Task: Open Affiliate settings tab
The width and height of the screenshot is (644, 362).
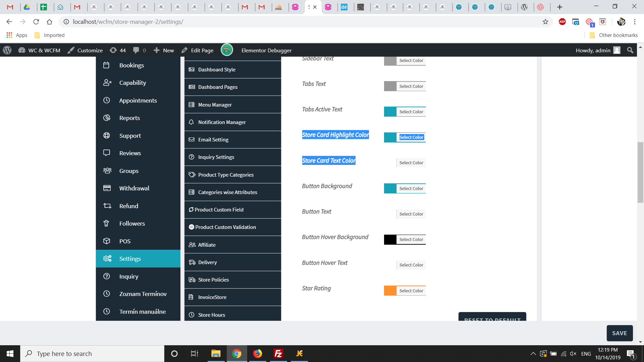Action: (233, 245)
